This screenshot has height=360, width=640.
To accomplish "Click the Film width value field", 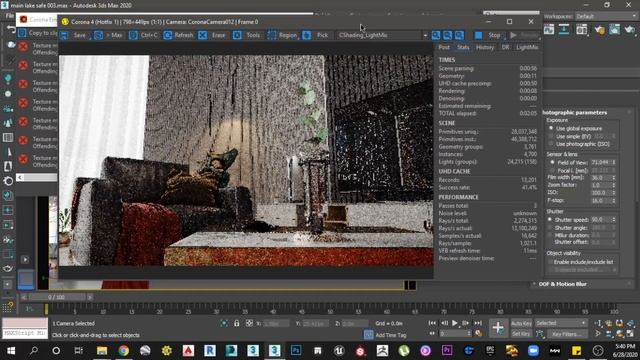I will pos(600,178).
